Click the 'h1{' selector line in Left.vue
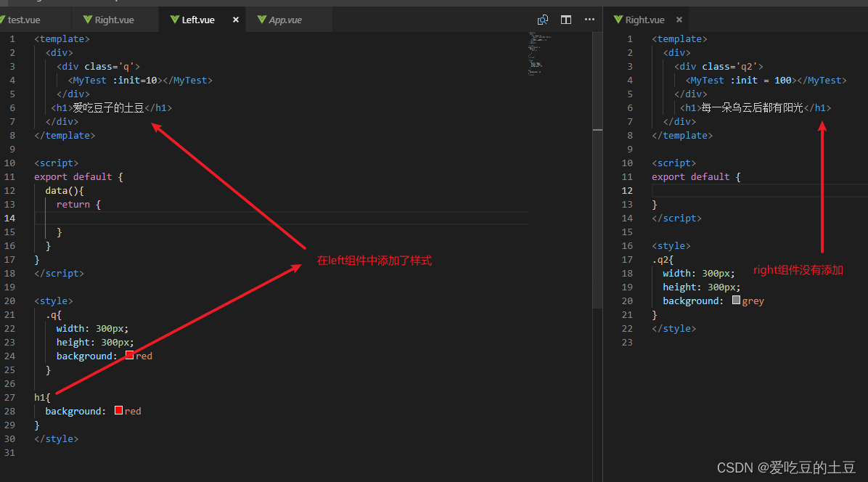This screenshot has height=482, width=868. 42,397
